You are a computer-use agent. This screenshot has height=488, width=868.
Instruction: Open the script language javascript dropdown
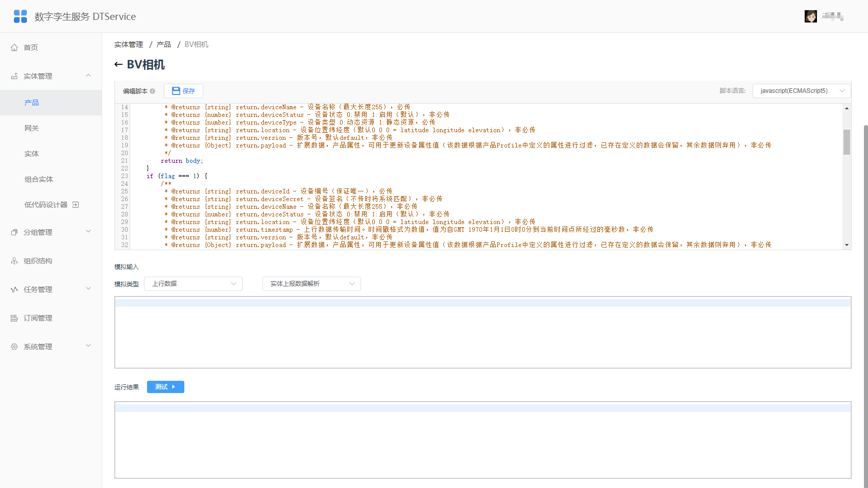pos(802,91)
